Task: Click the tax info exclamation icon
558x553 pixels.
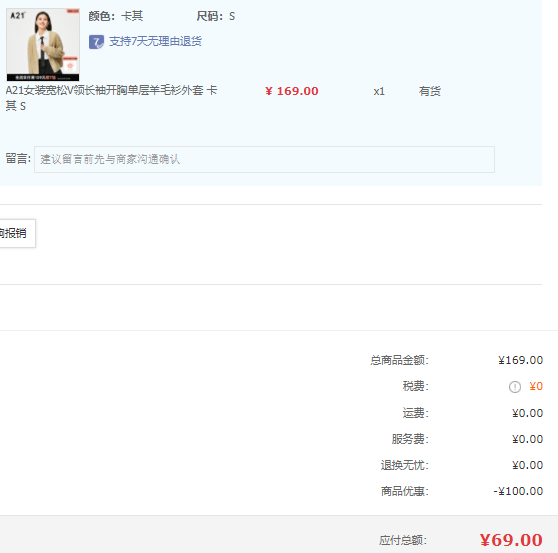Action: [x=515, y=386]
